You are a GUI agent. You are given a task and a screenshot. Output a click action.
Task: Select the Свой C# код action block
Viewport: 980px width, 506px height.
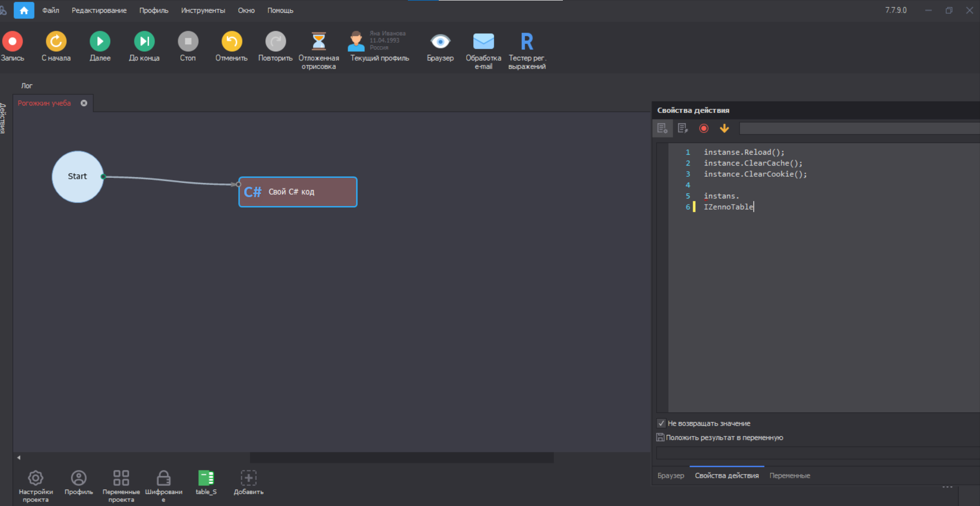click(298, 192)
